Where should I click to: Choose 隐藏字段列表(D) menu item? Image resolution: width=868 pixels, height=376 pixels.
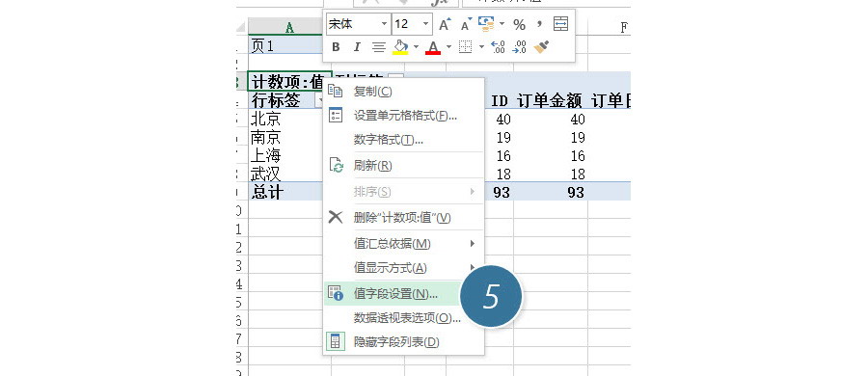[x=403, y=342]
